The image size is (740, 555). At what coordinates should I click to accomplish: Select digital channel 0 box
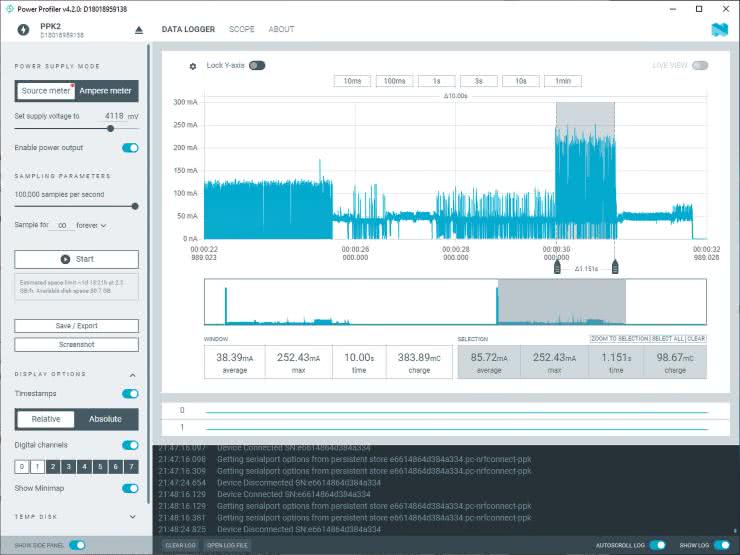tap(22, 466)
